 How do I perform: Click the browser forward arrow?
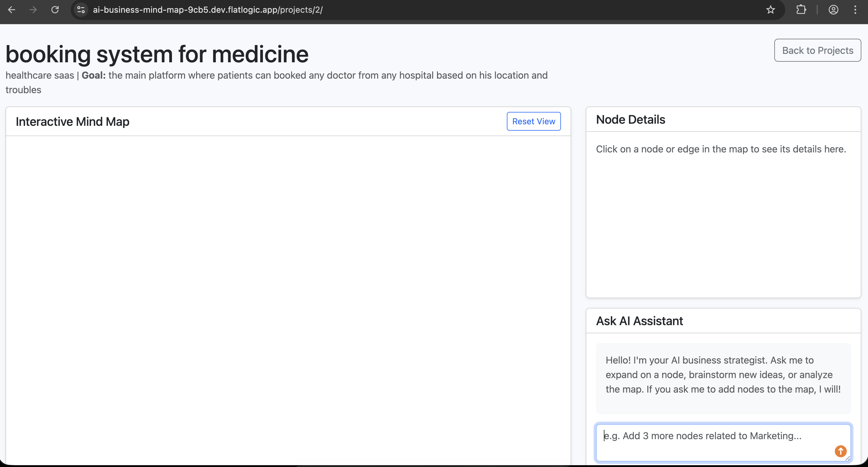[x=33, y=10]
